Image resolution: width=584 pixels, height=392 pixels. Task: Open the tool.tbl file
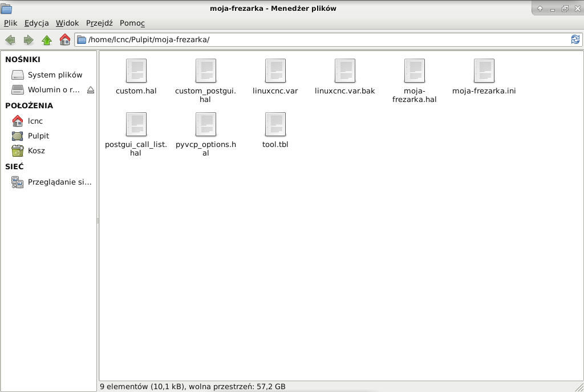tap(275, 124)
